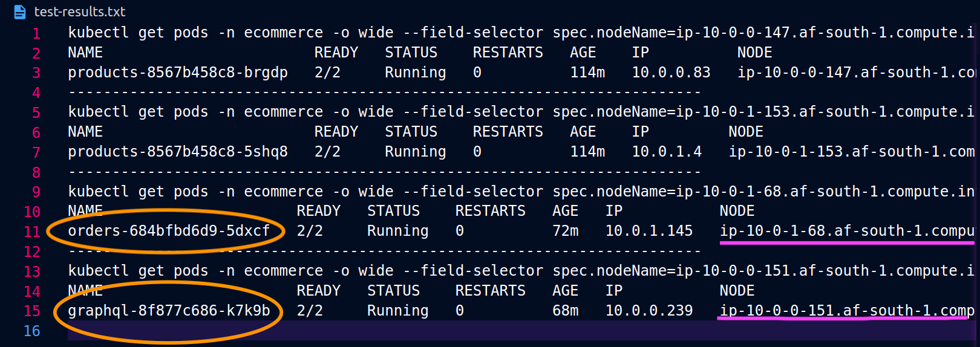This screenshot has height=347, width=980.
Task: Click pod name graphql-8f877c686-k7k9b
Action: point(169,311)
